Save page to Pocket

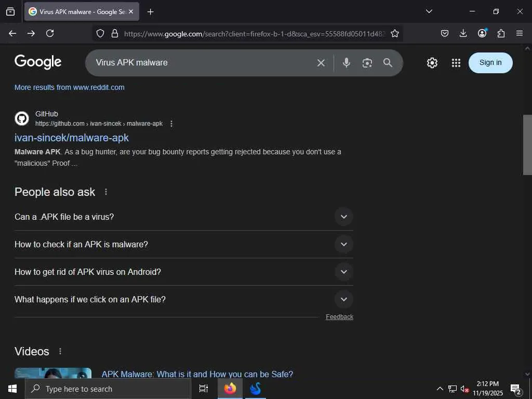(445, 33)
